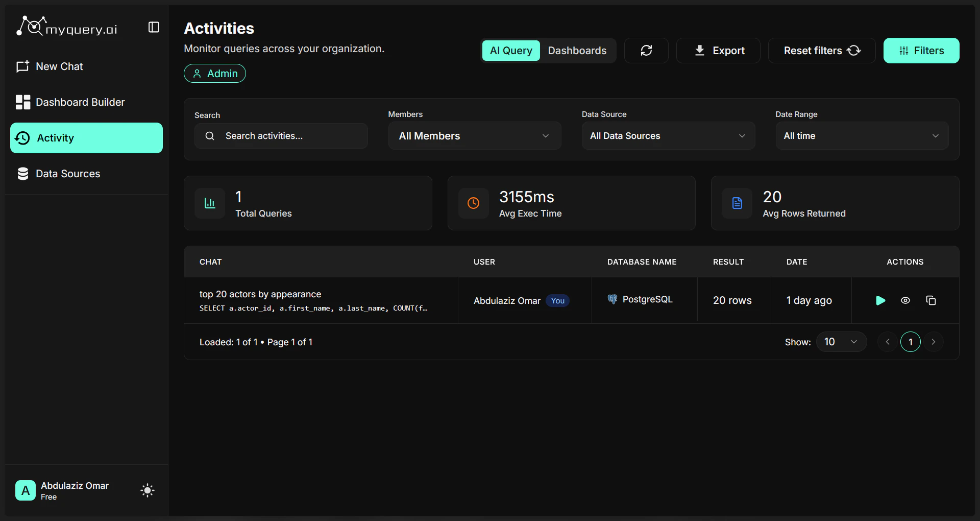Copy the top 20 actors query
The width and height of the screenshot is (980, 521).
(931, 300)
